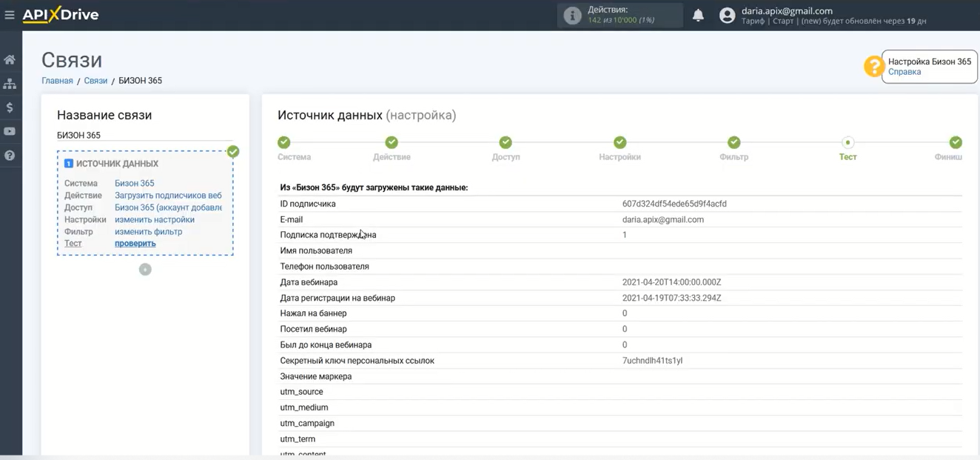Open the hamburger menu icon

10,15
